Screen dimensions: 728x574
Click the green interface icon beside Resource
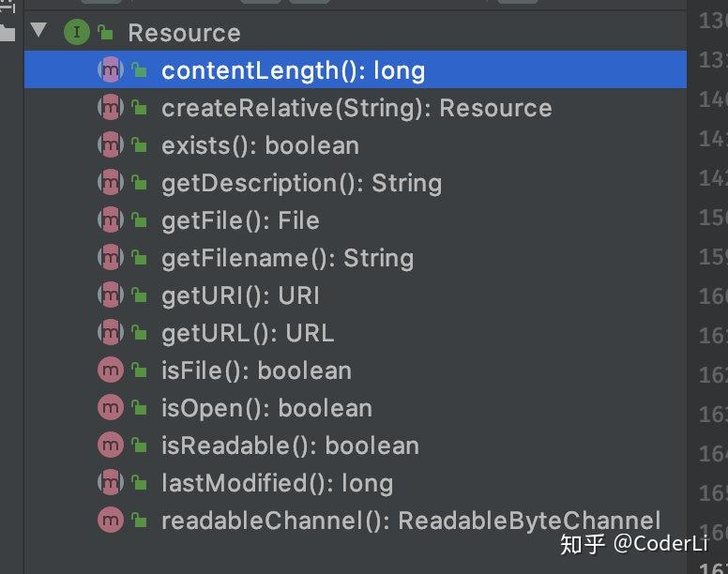point(77,32)
